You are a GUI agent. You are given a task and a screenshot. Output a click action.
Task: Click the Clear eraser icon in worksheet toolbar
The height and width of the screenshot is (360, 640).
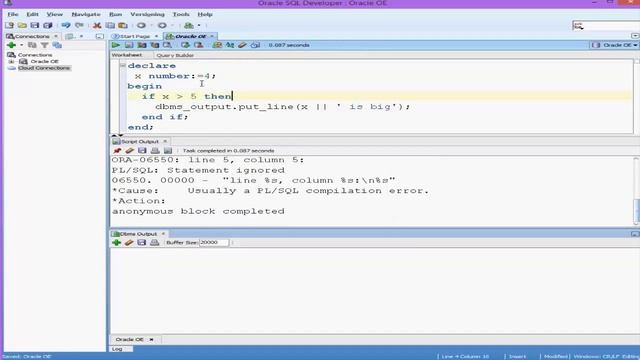242,45
